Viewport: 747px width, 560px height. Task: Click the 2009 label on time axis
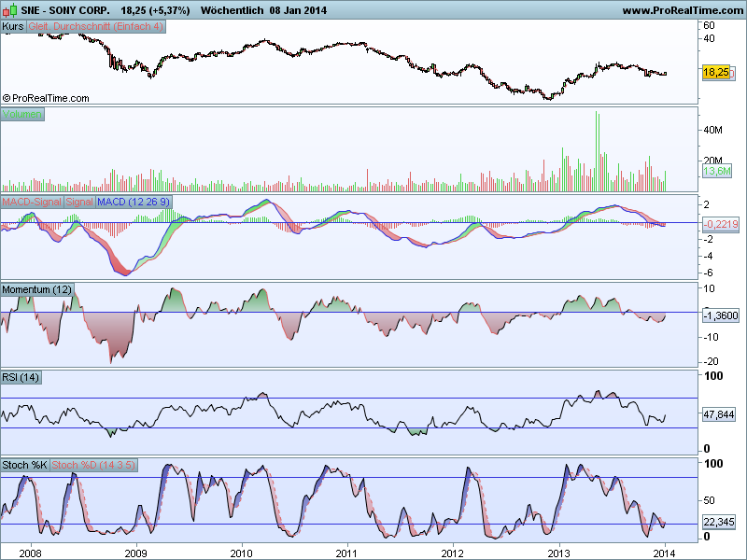click(135, 553)
